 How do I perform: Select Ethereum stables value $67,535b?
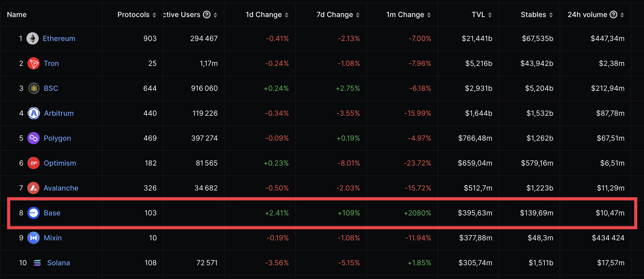point(537,38)
